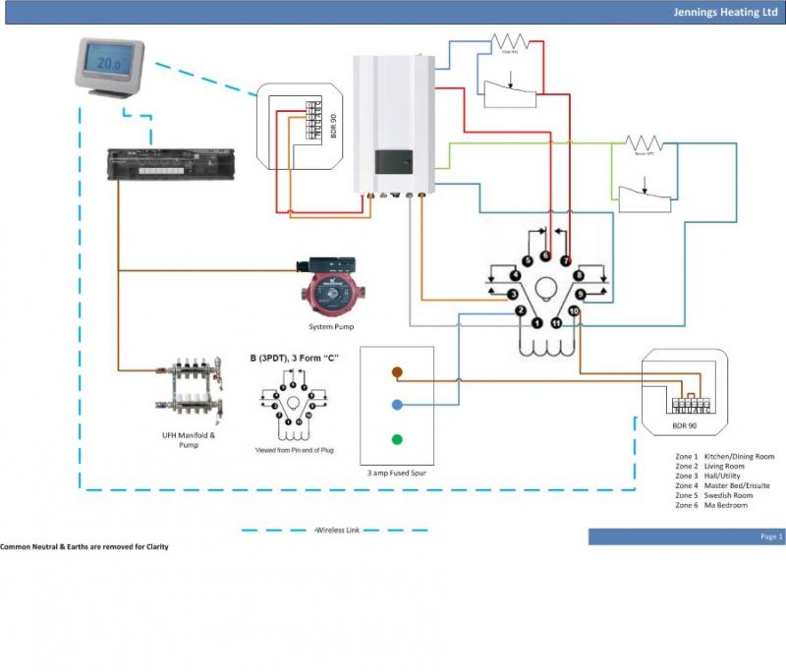
Task: Click the brown terminal on the fused spur
Action: pos(396,372)
